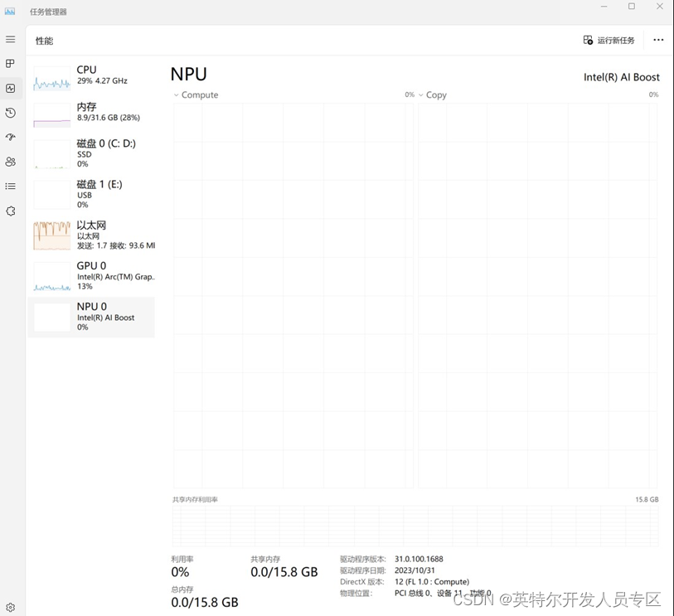Select the NPU 0 Intel AI Boost entry
The width and height of the screenshot is (674, 616).
tap(91, 317)
